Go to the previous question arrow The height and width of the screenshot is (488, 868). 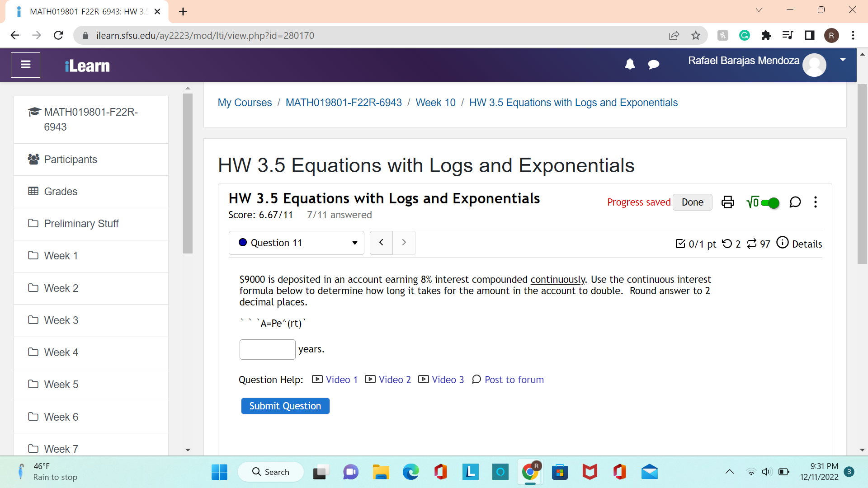click(x=381, y=243)
